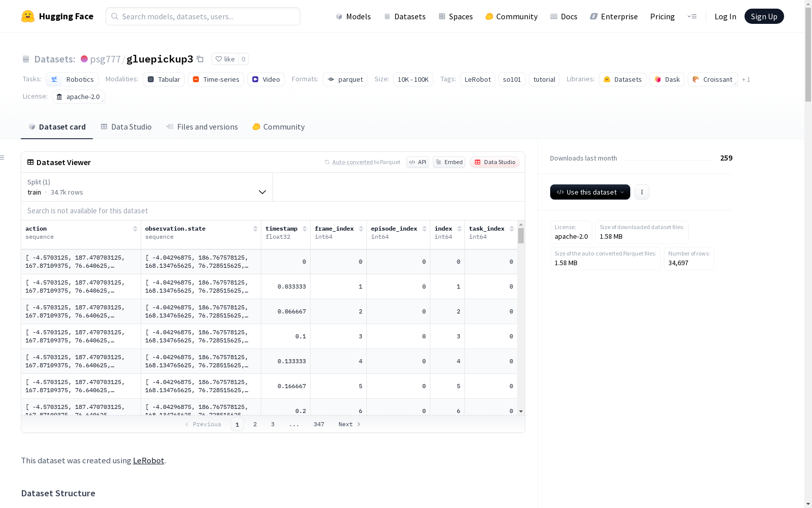Open the left sidebar toggle icon
The image size is (812, 508).
point(3,157)
